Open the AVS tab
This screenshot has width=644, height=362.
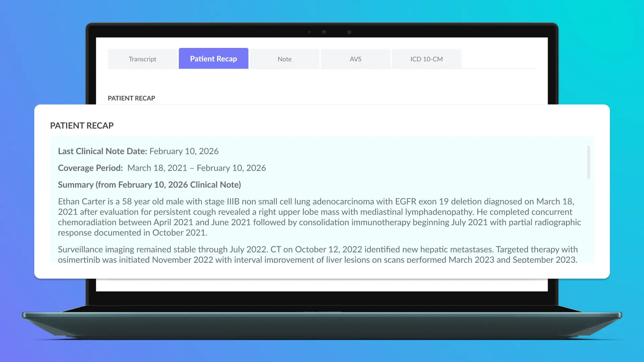point(356,59)
